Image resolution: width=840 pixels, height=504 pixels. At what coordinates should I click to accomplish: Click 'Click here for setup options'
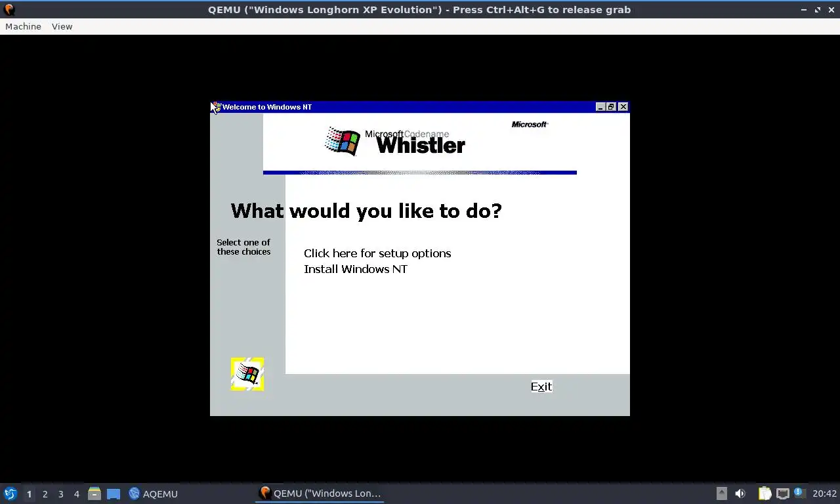377,253
